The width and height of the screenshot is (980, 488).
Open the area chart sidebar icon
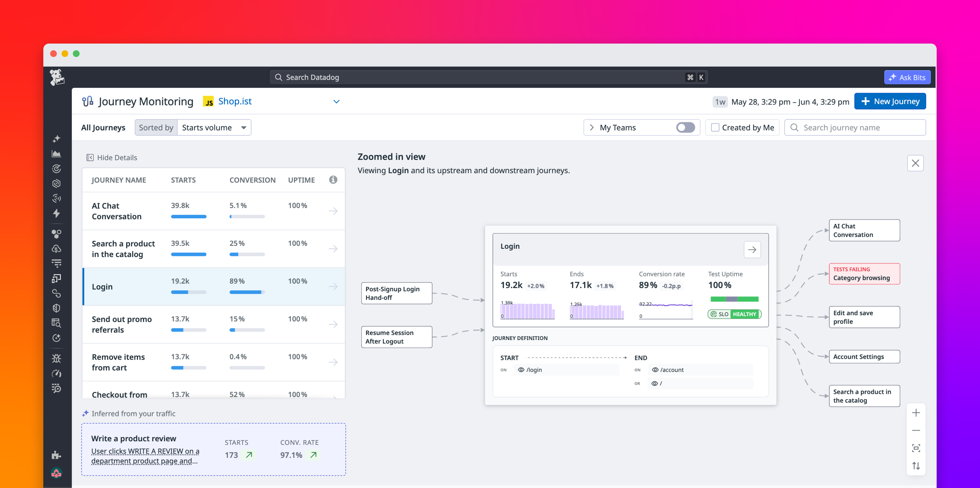click(x=56, y=154)
